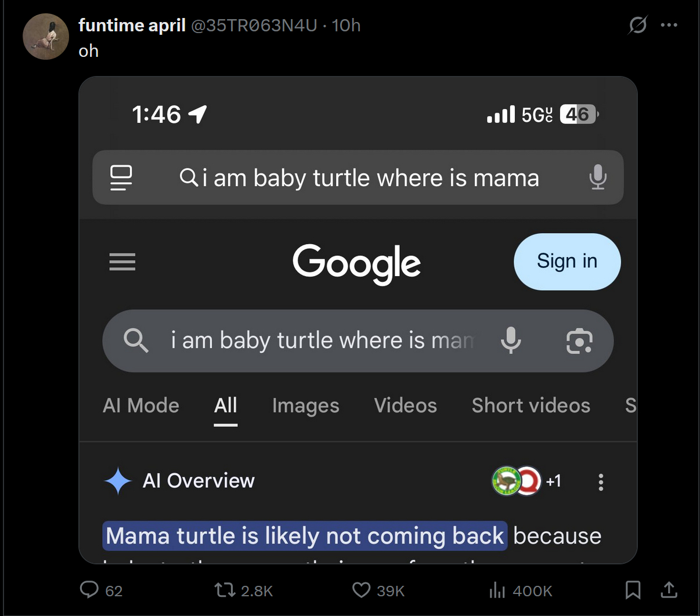The height and width of the screenshot is (616, 700).
Task: Bookmark this tweet
Action: [633, 590]
